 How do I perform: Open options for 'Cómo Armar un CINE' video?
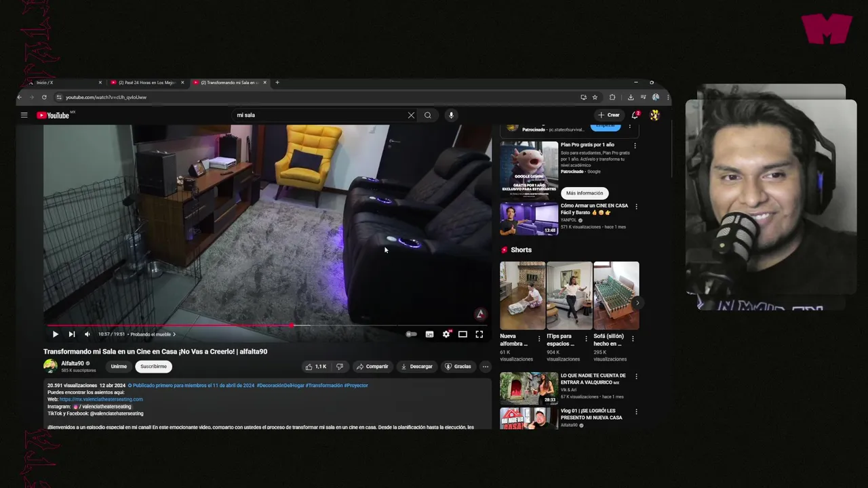click(x=636, y=207)
